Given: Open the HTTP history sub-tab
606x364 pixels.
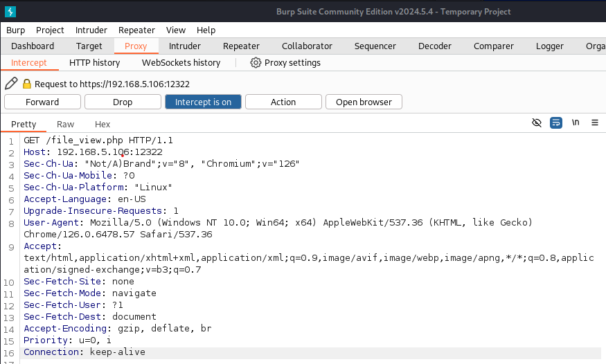Looking at the screenshot, I should point(95,62).
